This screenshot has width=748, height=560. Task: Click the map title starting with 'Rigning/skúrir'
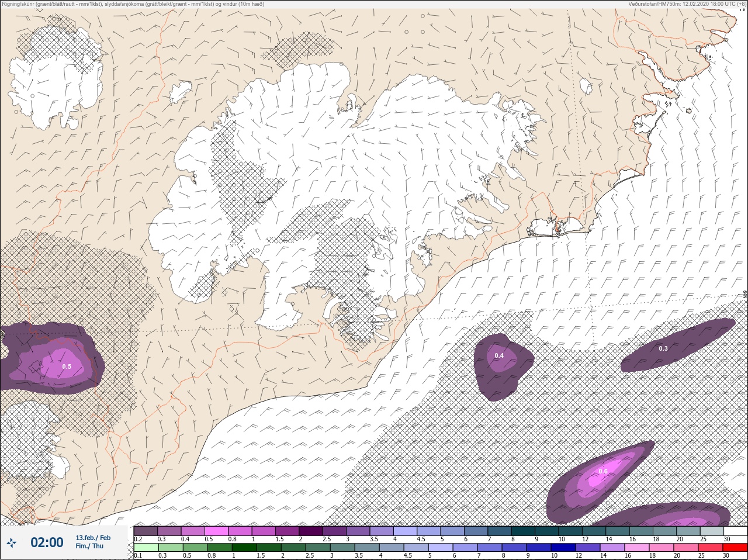pos(133,4)
